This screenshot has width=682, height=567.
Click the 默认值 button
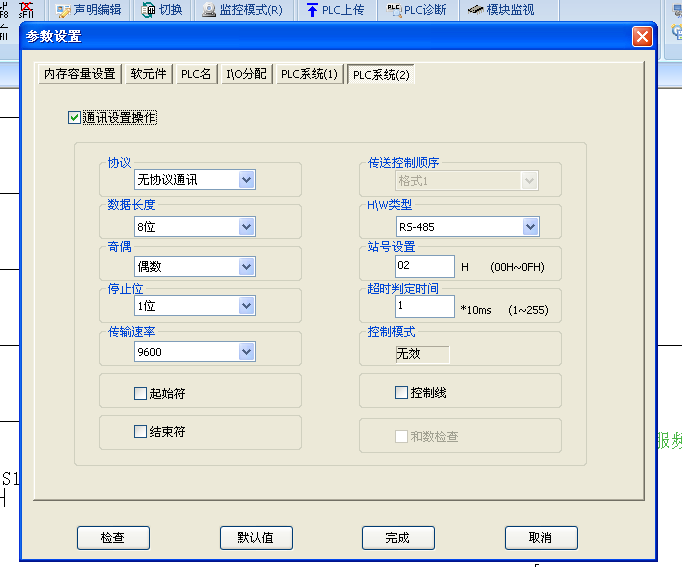coord(257,537)
